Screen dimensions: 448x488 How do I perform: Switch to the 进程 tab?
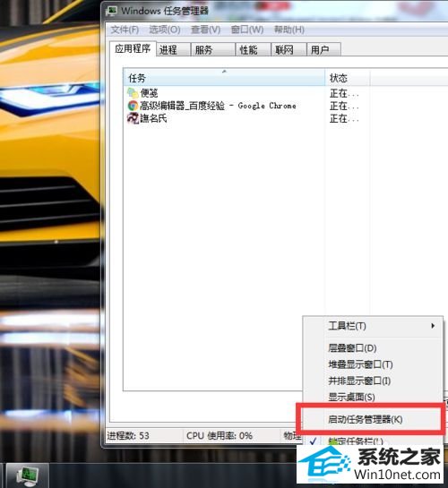click(x=173, y=50)
